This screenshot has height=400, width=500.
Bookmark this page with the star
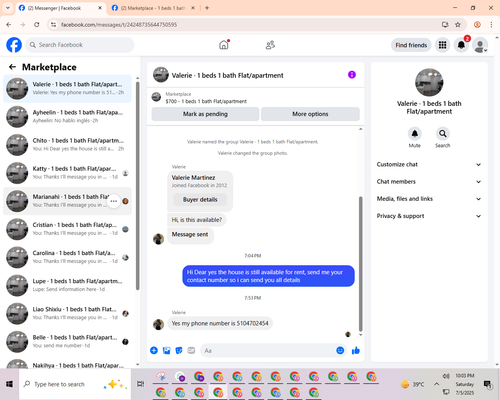(x=458, y=25)
